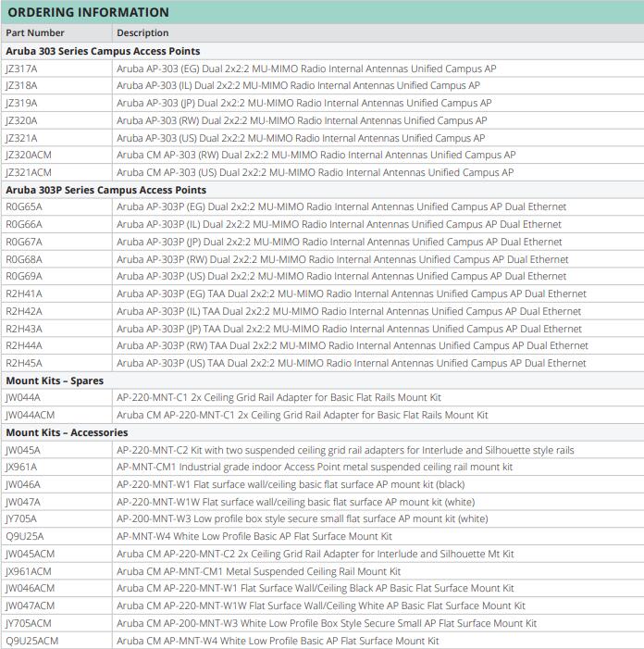
Task: Select the AP-200-MNT-W3 Low profile box description
Action: [x=303, y=519]
